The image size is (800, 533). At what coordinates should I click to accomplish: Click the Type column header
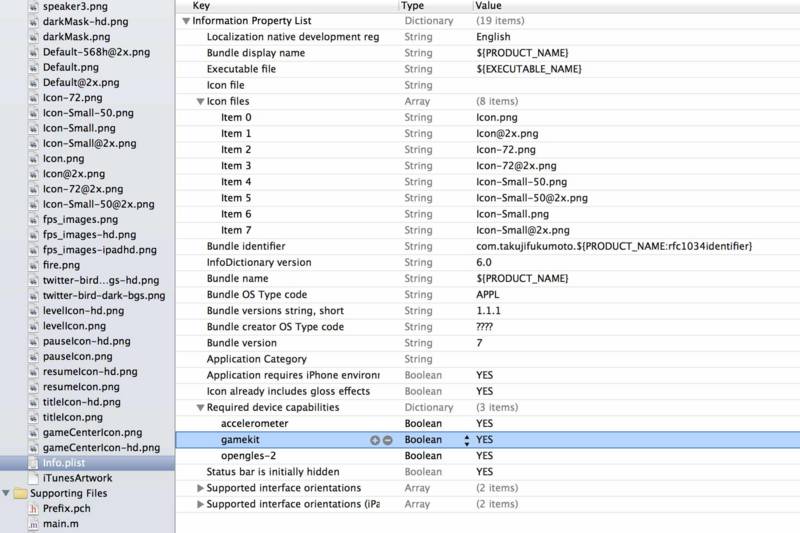point(413,6)
